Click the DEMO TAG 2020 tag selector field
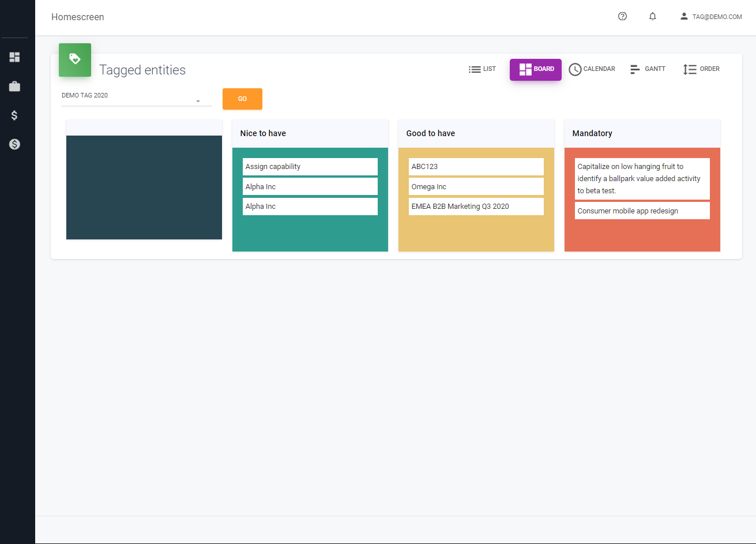756x544 pixels. [x=137, y=97]
